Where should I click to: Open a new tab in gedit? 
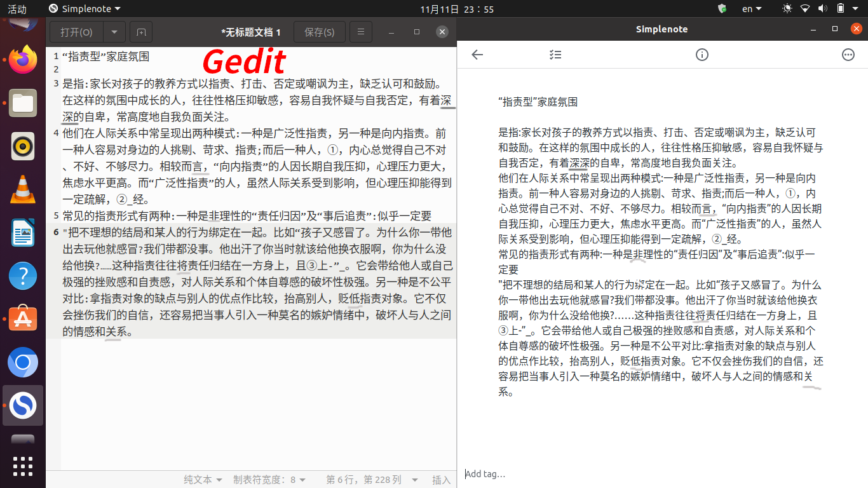pyautogui.click(x=140, y=32)
